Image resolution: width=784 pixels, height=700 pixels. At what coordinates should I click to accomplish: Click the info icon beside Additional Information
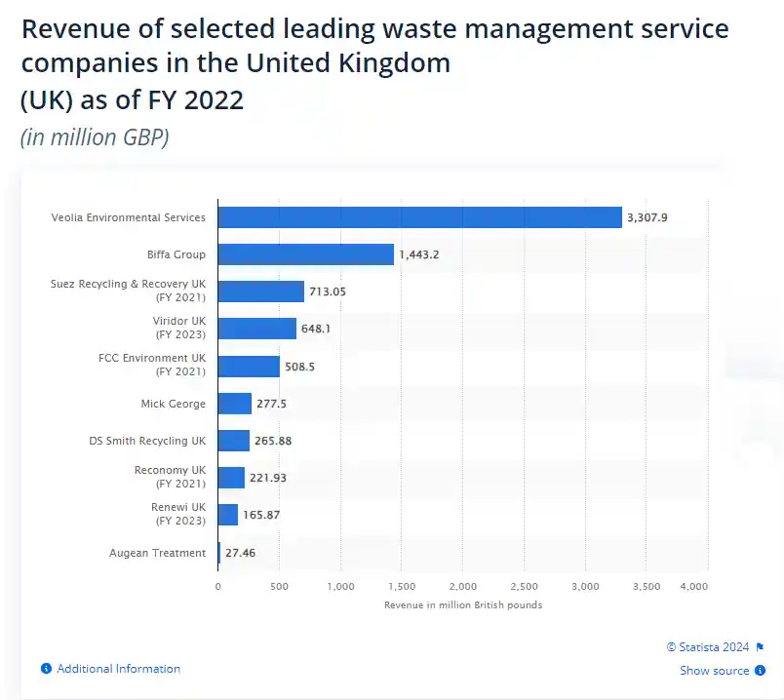46,669
